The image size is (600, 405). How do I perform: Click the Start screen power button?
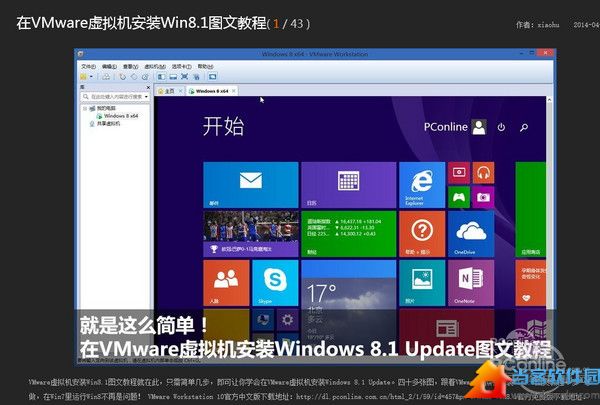point(501,127)
